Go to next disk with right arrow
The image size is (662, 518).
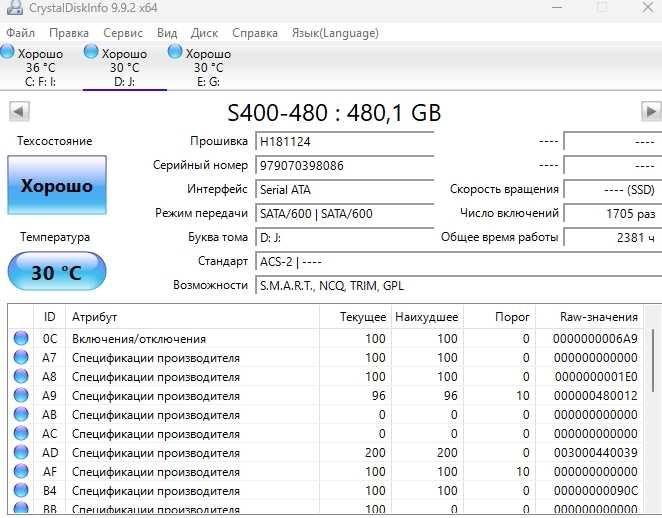tap(651, 112)
